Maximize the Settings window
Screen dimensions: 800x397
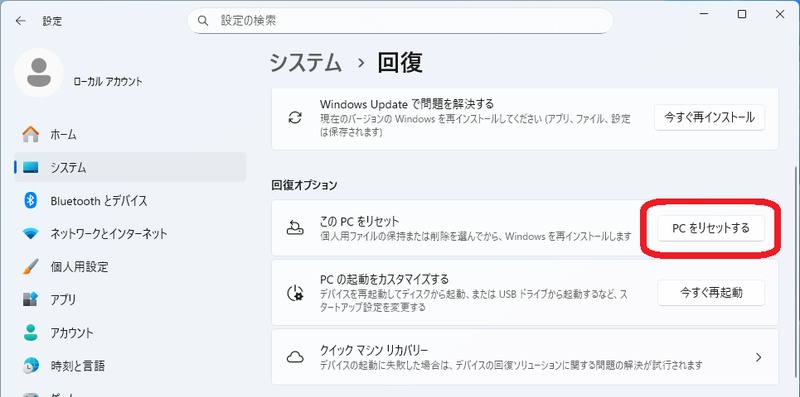742,14
